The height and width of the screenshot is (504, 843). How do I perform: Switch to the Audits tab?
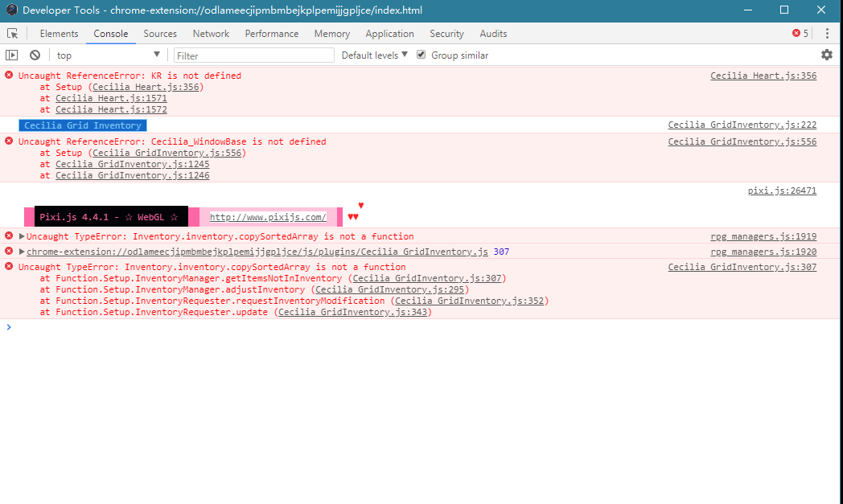(493, 33)
